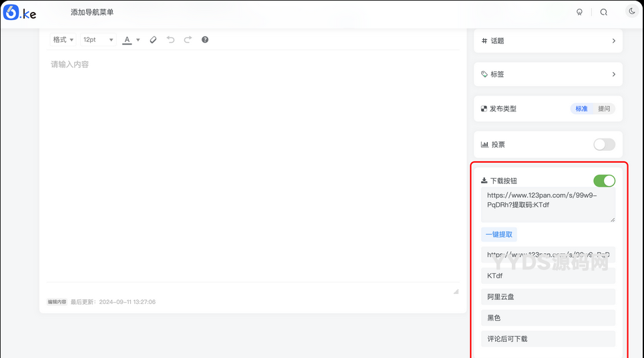Screen dimensions: 644x358
Task: Undo the last editor action
Action: 170,40
